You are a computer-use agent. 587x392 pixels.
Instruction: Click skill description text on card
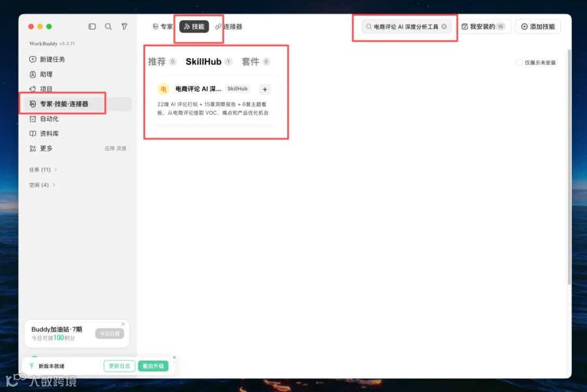[x=213, y=108]
